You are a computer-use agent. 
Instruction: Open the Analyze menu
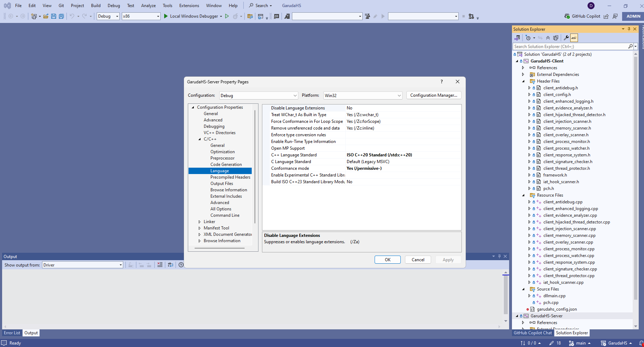click(148, 6)
